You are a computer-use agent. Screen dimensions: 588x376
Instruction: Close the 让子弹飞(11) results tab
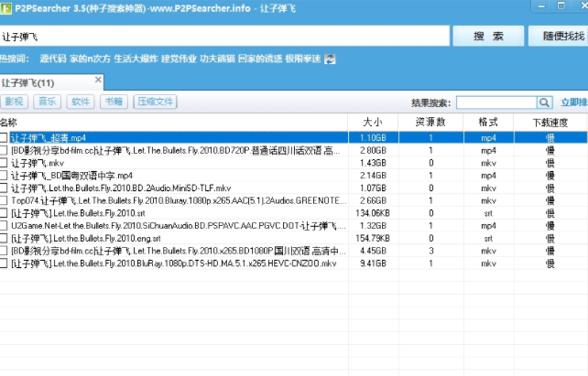tap(98, 80)
